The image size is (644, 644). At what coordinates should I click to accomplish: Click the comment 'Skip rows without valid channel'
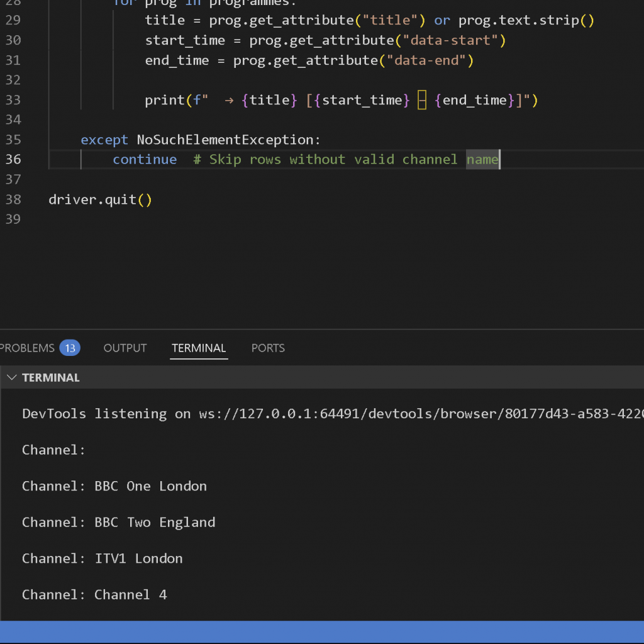pos(333,159)
